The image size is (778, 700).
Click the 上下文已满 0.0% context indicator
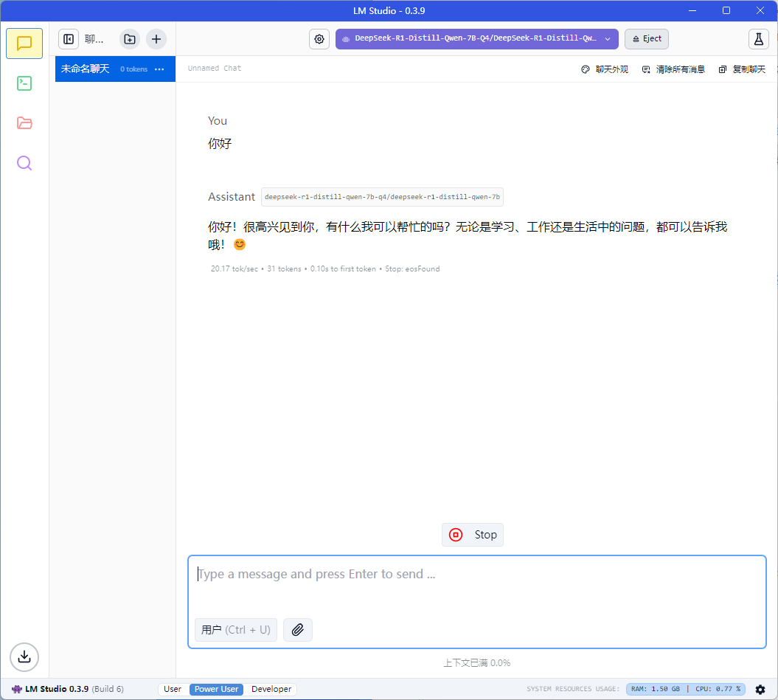tap(477, 663)
